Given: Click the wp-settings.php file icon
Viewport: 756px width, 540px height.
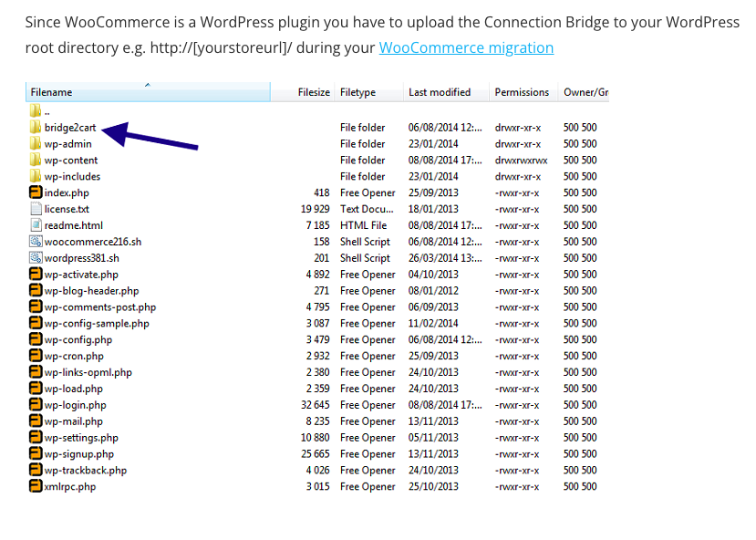Looking at the screenshot, I should [36, 437].
